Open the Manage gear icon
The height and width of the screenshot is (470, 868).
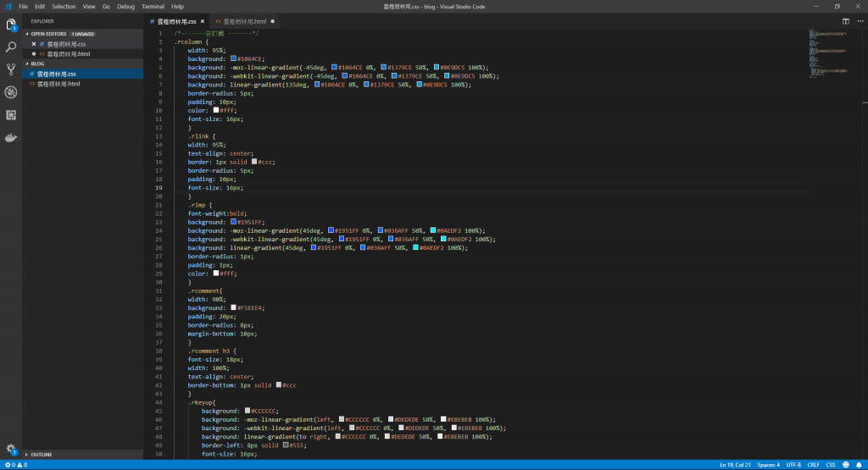click(10, 449)
